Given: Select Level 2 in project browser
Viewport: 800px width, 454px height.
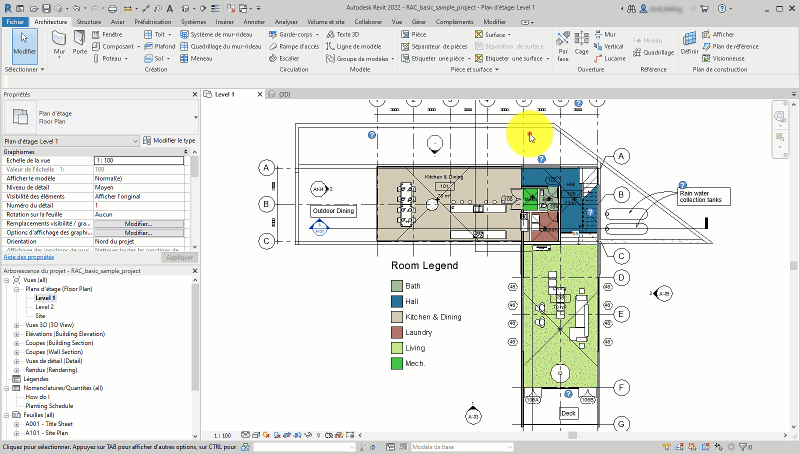Looking at the screenshot, I should [x=44, y=307].
